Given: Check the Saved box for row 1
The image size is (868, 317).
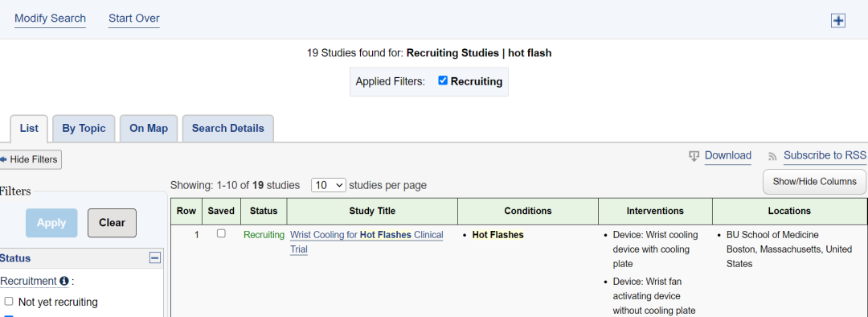Looking at the screenshot, I should point(221,234).
